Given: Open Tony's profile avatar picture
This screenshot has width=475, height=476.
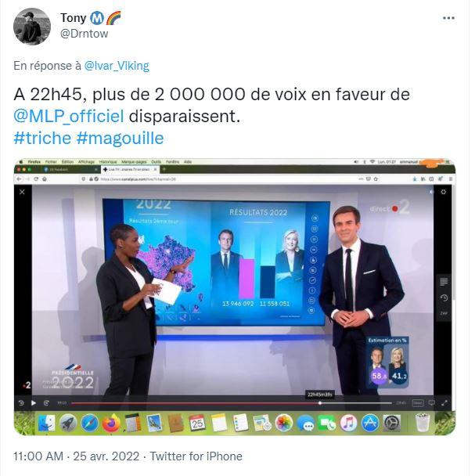Looking at the screenshot, I should (32, 27).
